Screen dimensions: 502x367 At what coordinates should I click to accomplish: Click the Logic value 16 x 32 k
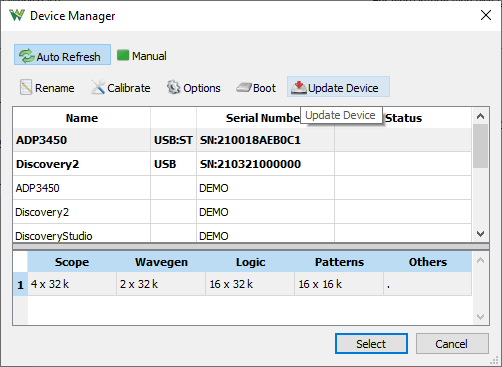[231, 284]
